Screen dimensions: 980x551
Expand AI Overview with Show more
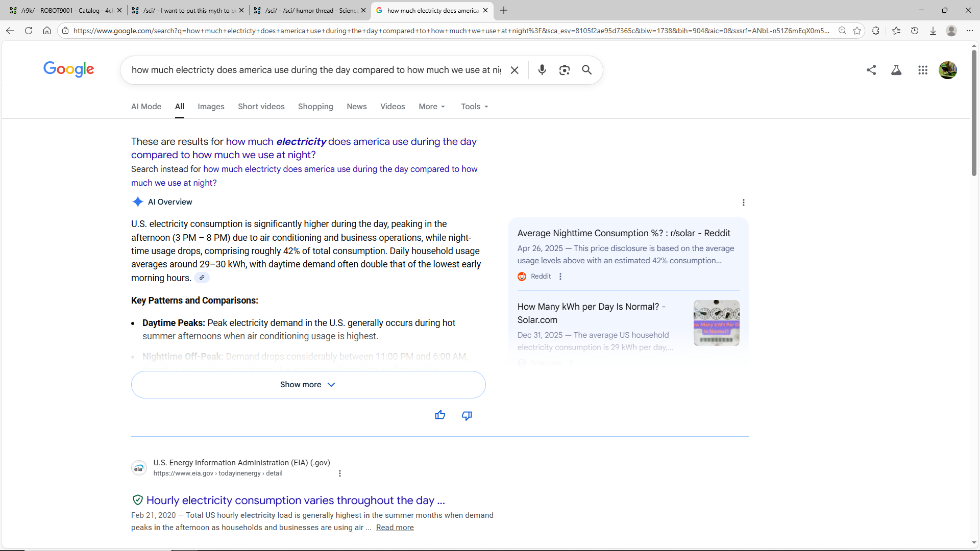click(x=308, y=385)
